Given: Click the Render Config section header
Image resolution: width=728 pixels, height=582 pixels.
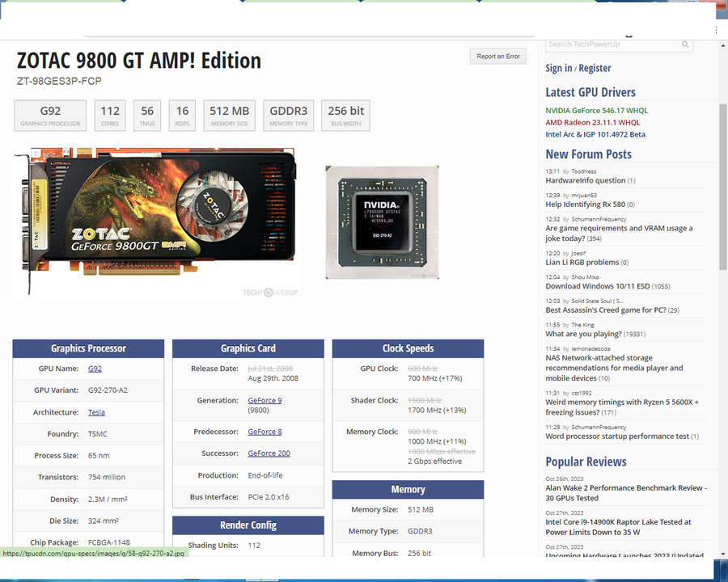Looking at the screenshot, I should tap(248, 525).
